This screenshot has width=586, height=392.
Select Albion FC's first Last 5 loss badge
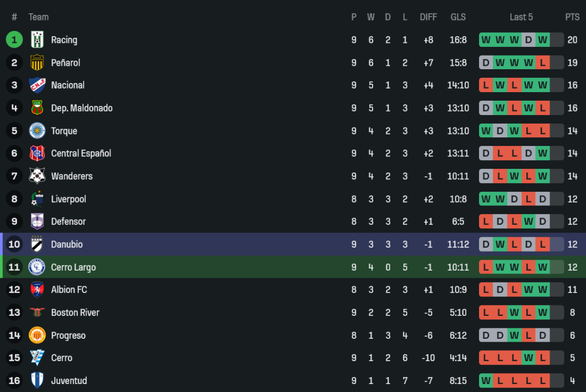click(x=486, y=290)
